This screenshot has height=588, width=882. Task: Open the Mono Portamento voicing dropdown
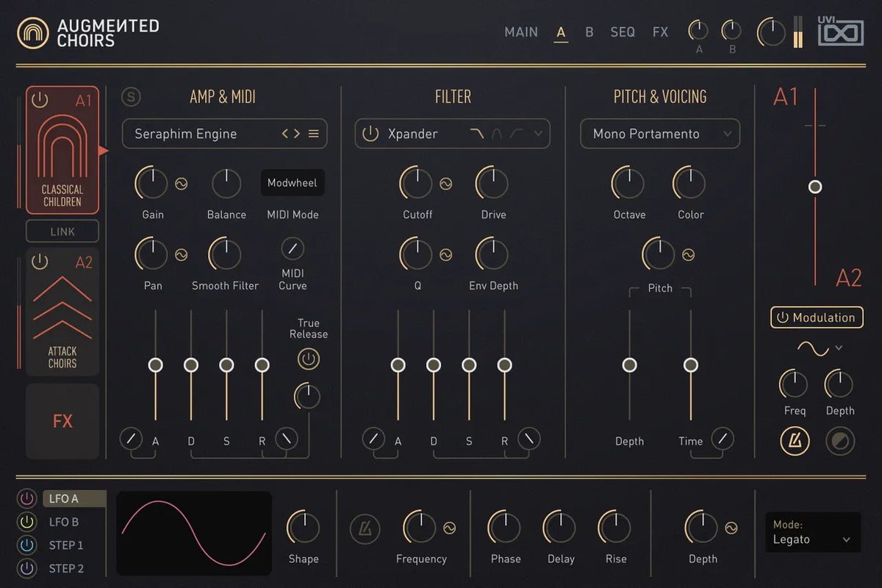[x=660, y=134]
